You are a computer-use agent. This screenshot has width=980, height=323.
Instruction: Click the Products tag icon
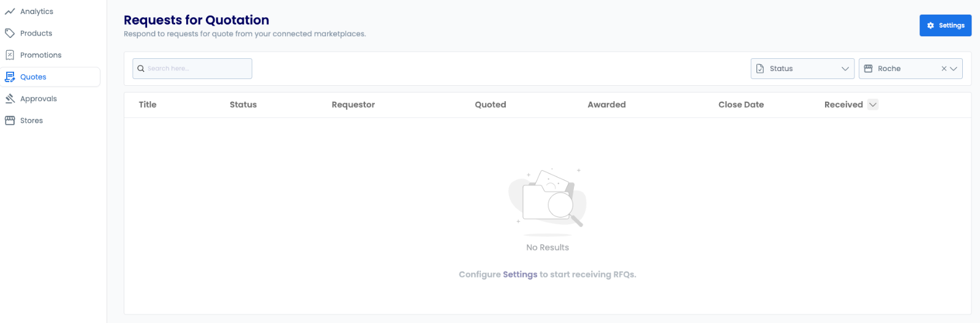[x=10, y=33]
